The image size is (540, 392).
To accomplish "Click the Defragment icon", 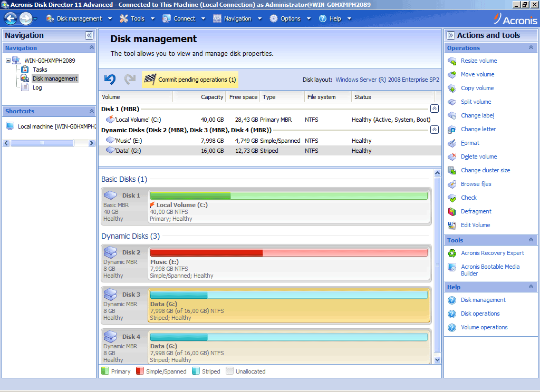I will [452, 212].
